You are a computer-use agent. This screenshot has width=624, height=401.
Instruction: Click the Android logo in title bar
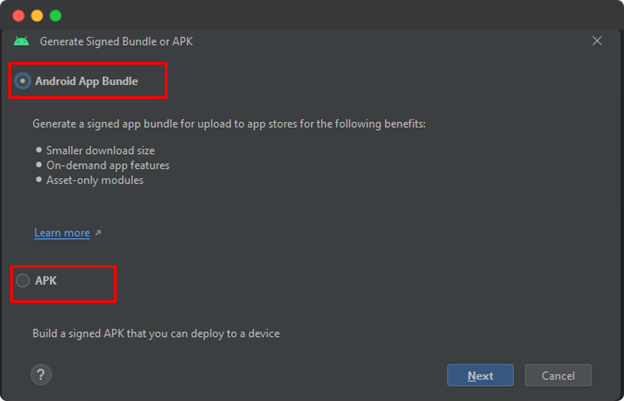pyautogui.click(x=22, y=41)
